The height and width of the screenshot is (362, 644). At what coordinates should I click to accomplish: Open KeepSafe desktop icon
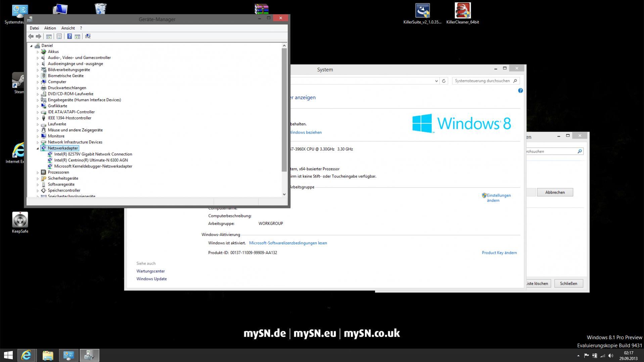tap(20, 222)
